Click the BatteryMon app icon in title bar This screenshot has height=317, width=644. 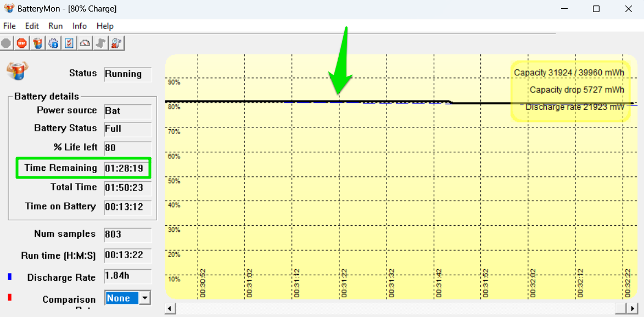(x=9, y=9)
